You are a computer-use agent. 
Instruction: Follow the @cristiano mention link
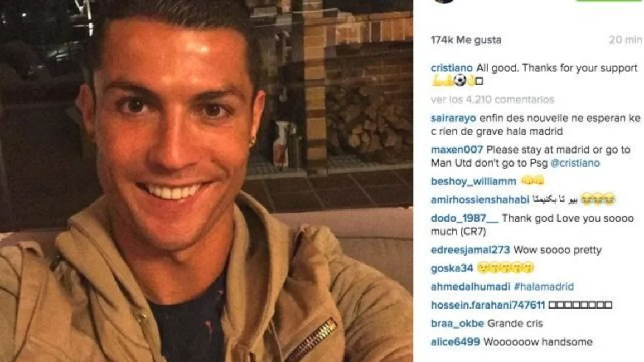coord(575,163)
